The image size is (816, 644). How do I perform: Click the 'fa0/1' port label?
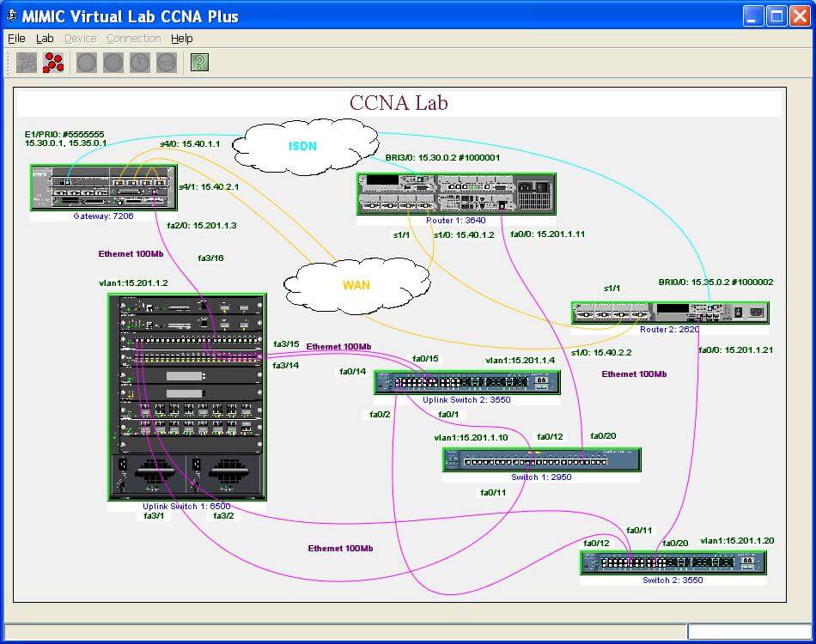click(448, 414)
